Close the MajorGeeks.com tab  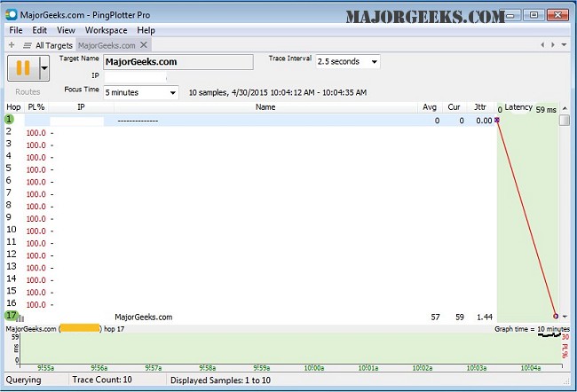144,45
